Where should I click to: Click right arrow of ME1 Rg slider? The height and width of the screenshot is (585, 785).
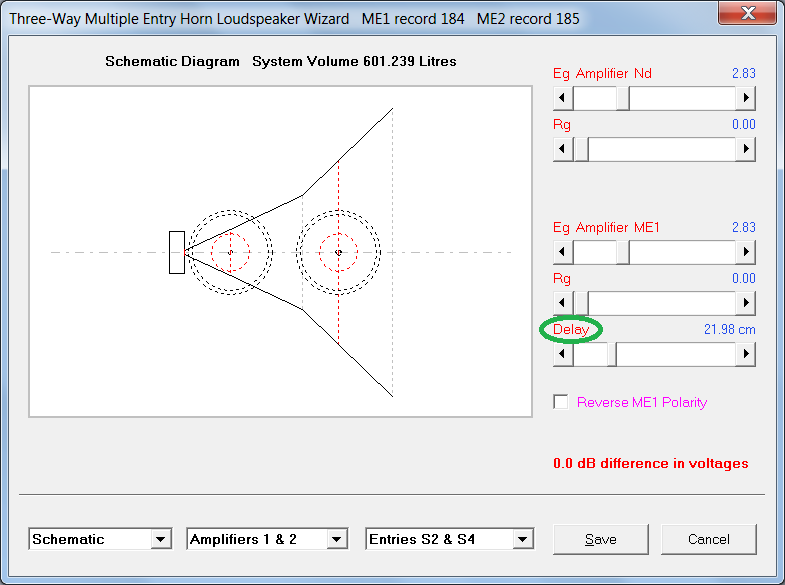745,303
